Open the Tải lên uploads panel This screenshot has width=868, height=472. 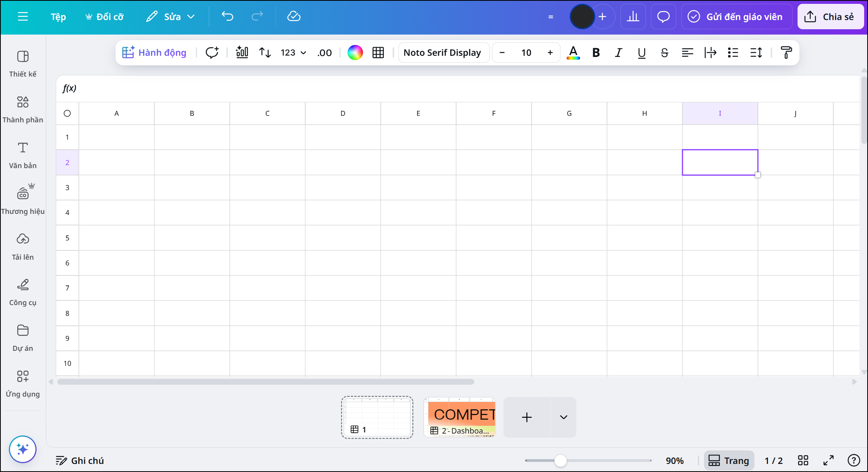pos(23,247)
